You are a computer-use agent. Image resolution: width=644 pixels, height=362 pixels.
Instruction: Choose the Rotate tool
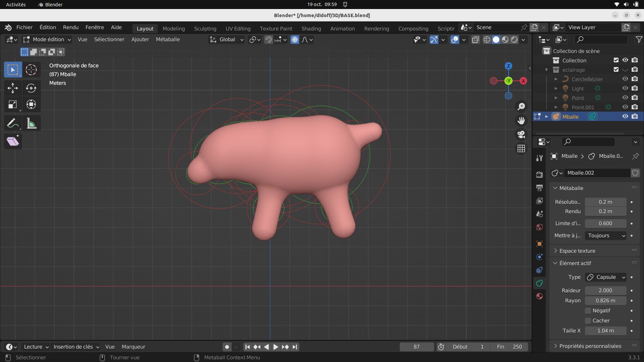[x=31, y=88]
